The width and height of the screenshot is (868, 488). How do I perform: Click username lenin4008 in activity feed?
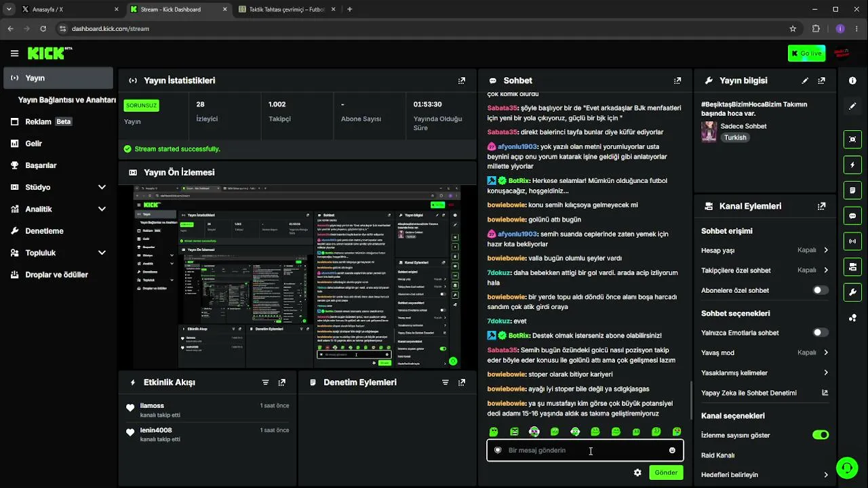tap(156, 430)
